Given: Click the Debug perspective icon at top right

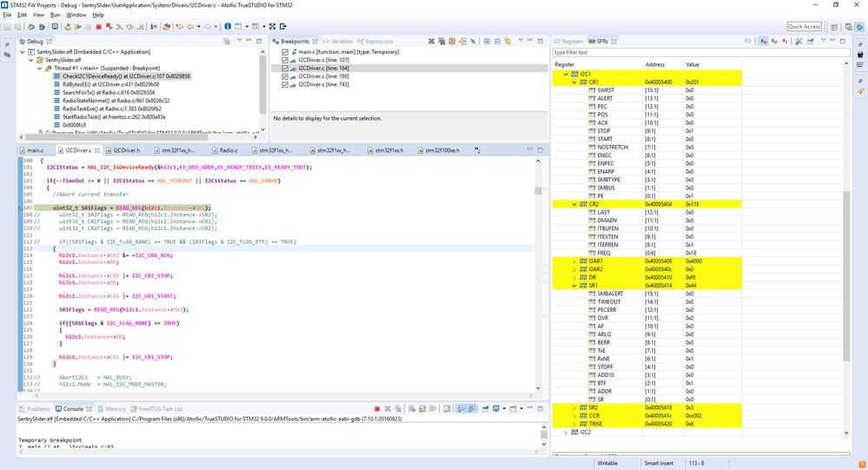Looking at the screenshot, I should pyautogui.click(x=859, y=27).
